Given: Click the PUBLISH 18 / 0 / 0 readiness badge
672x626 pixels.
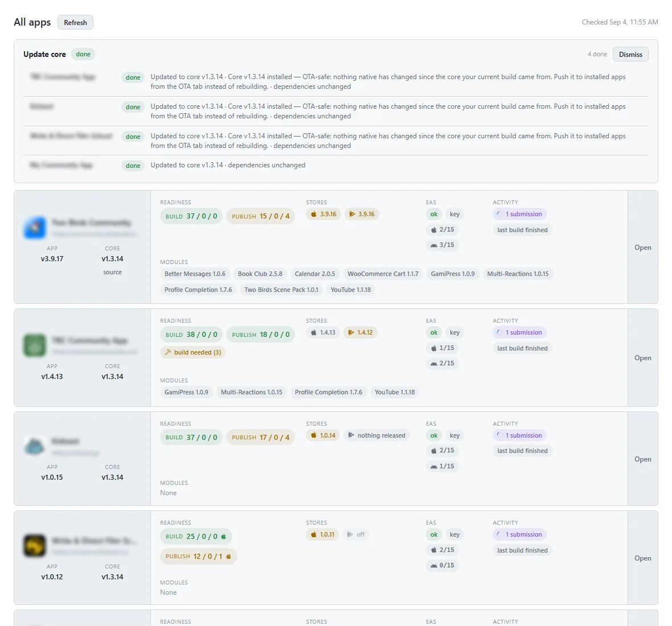Looking at the screenshot, I should (x=261, y=335).
